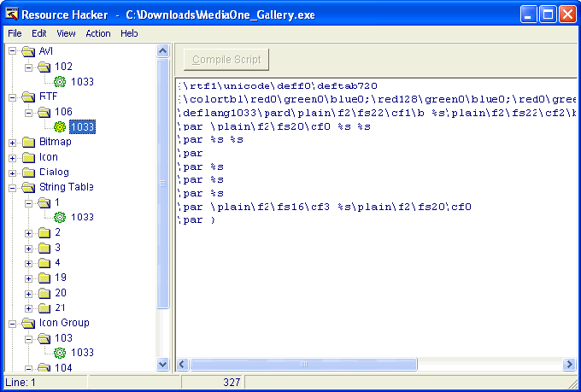Click the script horizontal scrollbar thumb
581x392 pixels.
[303, 364]
